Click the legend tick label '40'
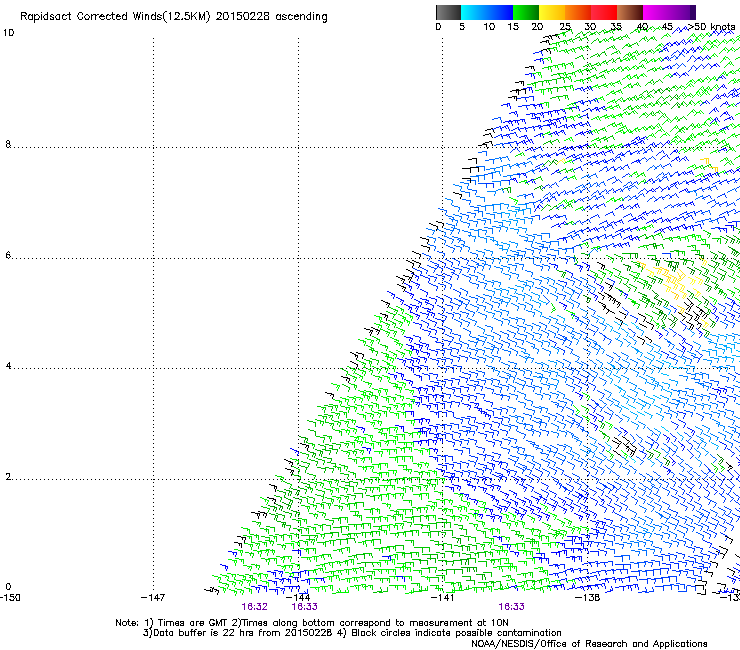Screen dimensions: 740x650 pyautogui.click(x=642, y=27)
